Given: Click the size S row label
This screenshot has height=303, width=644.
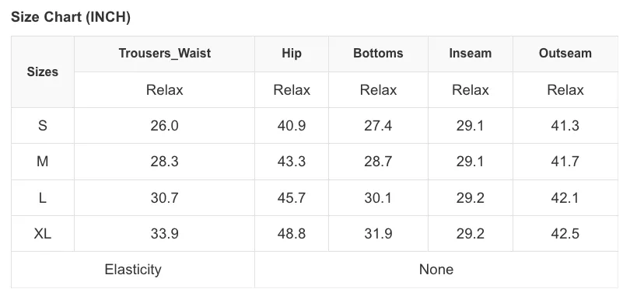Looking at the screenshot, I should (x=43, y=125).
